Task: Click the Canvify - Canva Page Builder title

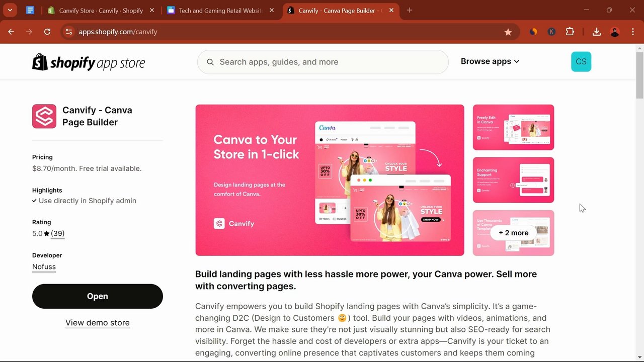Action: pos(97,116)
